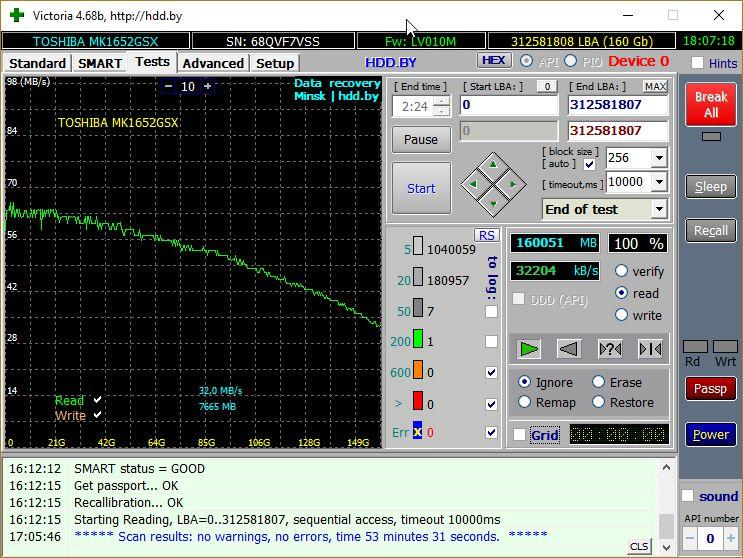The width and height of the screenshot is (743, 558).
Task: Open the Setup tab
Action: point(275,63)
